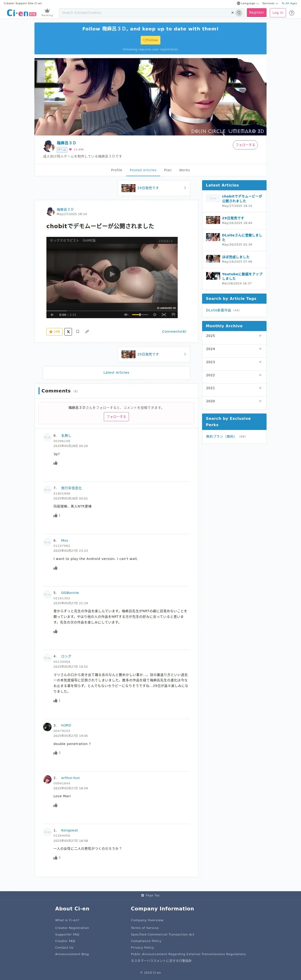
Task: Clear the search field with X icon
Action: pos(233,13)
